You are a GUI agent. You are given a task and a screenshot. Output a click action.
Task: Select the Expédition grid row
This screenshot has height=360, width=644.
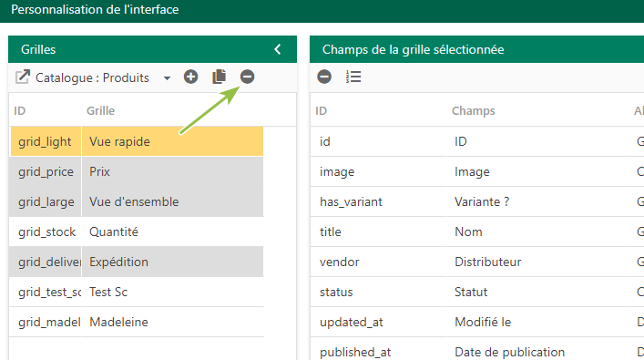click(137, 262)
